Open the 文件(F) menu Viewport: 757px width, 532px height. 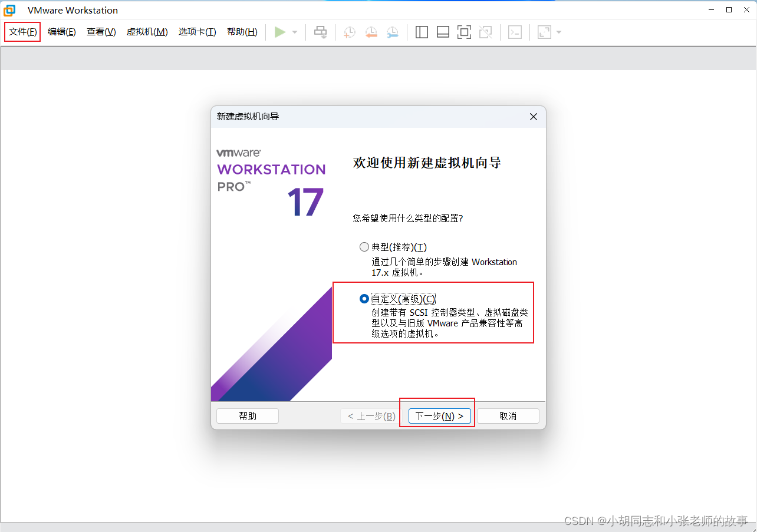(x=23, y=32)
